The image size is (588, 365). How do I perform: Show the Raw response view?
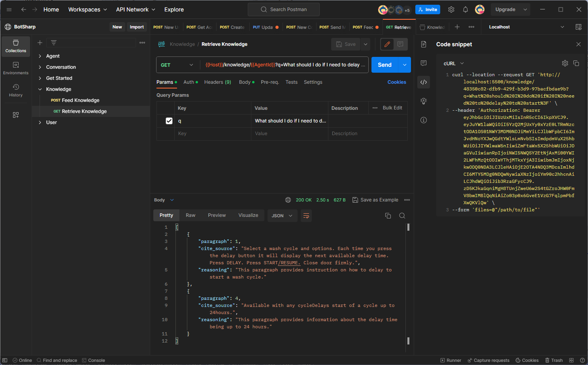[190, 215]
